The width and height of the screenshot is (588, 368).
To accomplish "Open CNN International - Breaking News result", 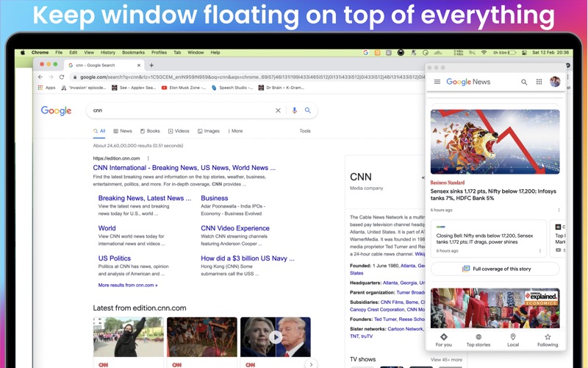I will pyautogui.click(x=184, y=168).
